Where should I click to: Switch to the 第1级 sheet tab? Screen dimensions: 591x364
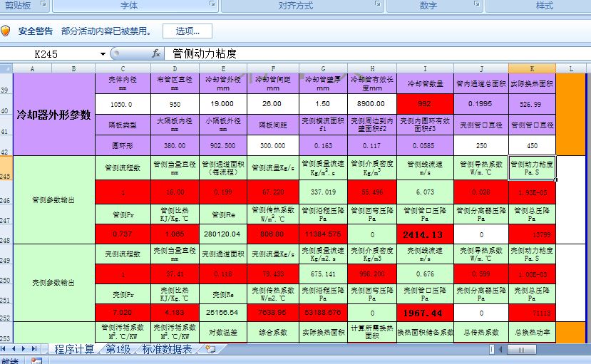point(118,349)
